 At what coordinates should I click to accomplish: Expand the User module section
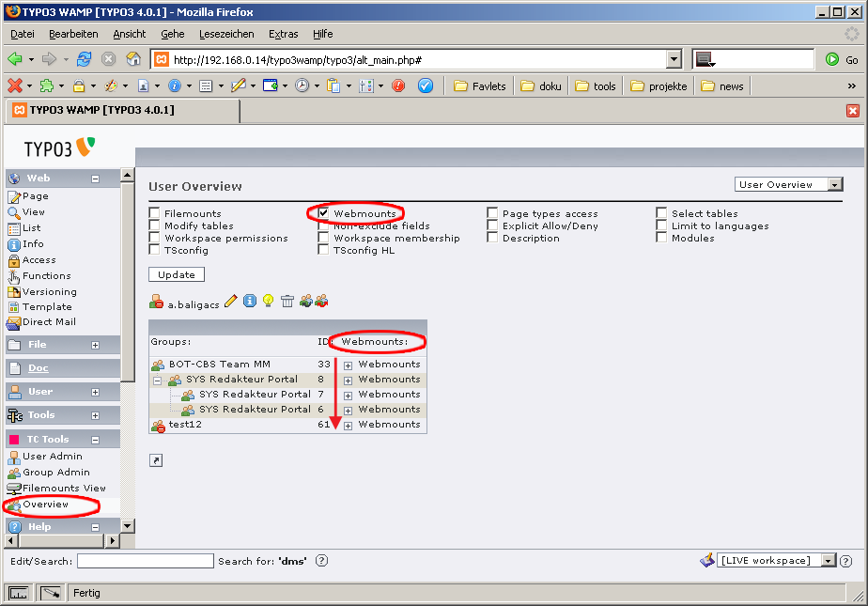click(95, 393)
